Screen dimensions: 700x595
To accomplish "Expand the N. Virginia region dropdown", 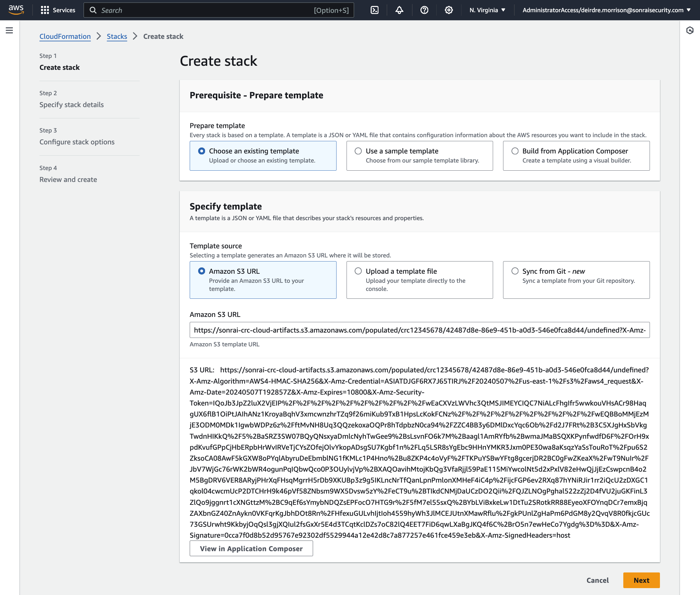I will pyautogui.click(x=487, y=10).
